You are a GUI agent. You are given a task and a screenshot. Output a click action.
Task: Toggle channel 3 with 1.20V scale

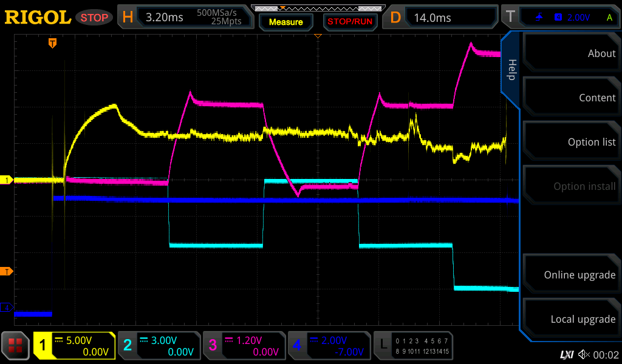(x=244, y=346)
